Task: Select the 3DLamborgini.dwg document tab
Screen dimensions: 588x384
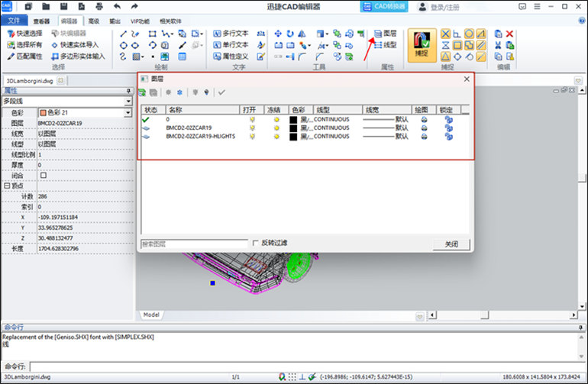Action: click(x=30, y=81)
